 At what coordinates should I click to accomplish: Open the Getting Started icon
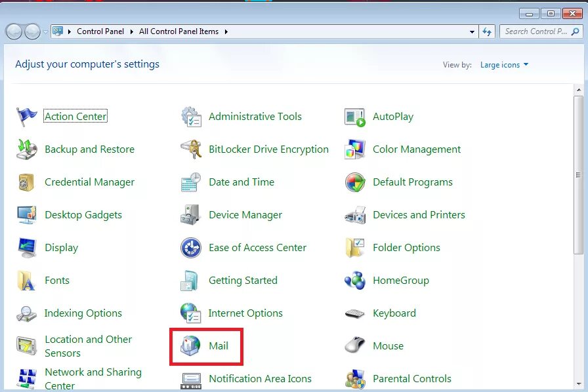click(190, 281)
